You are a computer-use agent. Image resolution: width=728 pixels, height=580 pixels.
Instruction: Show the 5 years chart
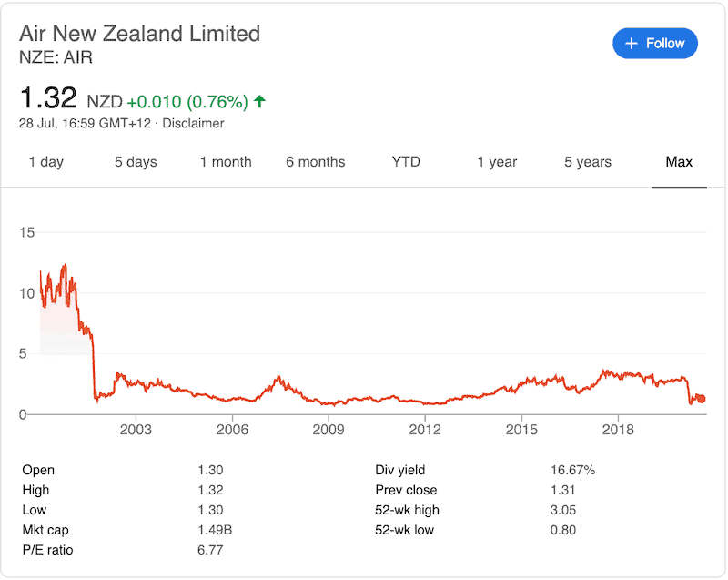[586, 162]
